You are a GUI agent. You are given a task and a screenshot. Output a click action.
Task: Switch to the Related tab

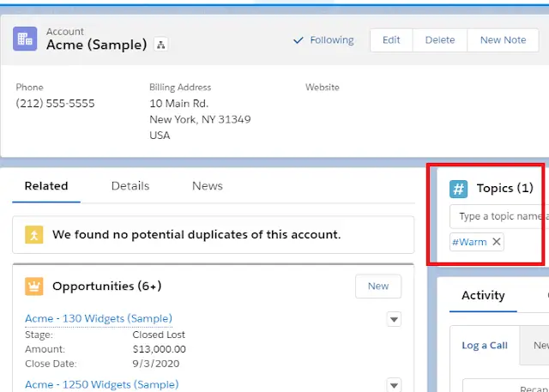pyautogui.click(x=46, y=186)
